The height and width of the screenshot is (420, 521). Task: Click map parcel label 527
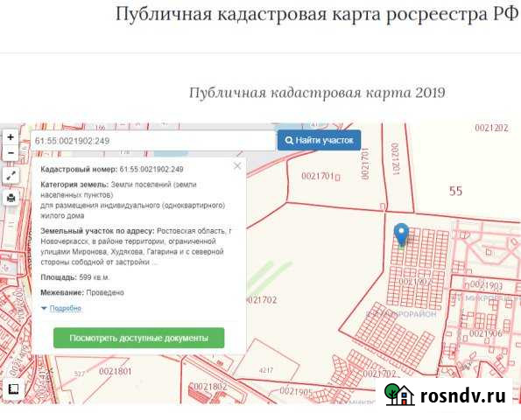(x=80, y=374)
